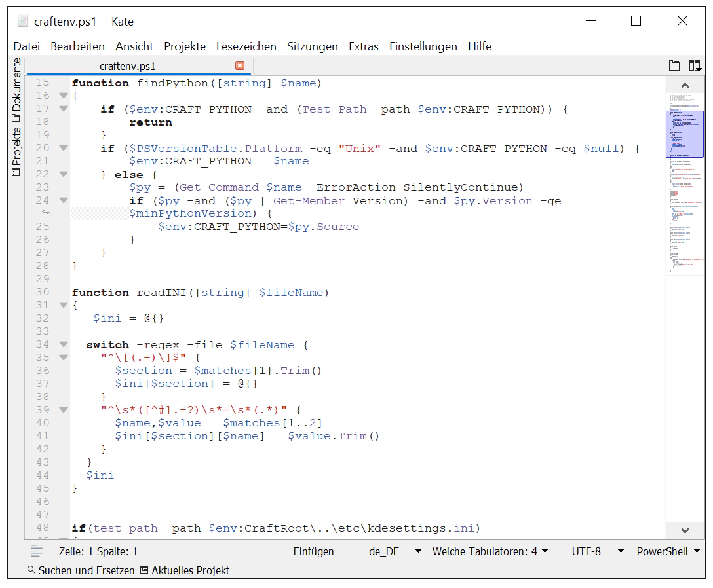Open the Weiche Tabulatoren: 4 dropdown
The width and height of the screenshot is (713, 588).
490,551
